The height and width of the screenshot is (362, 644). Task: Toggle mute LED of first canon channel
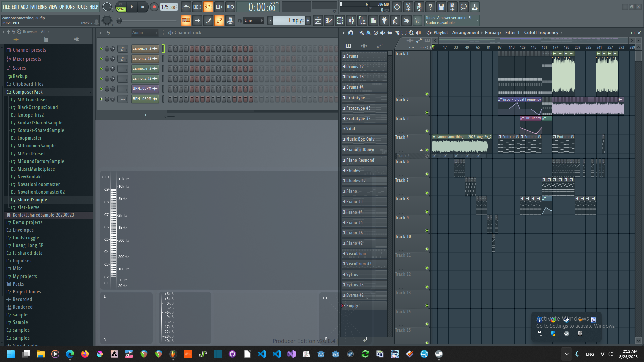[x=101, y=49]
